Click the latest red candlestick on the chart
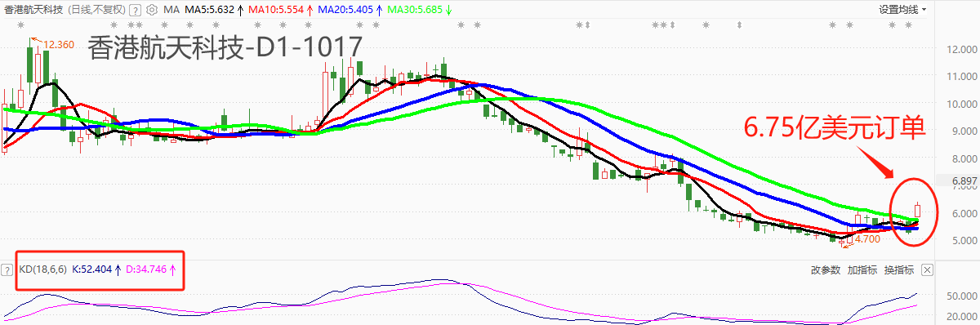980x325 pixels. [x=917, y=210]
